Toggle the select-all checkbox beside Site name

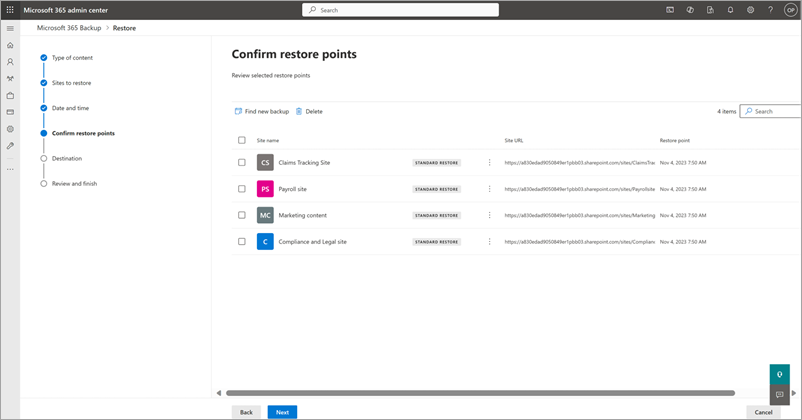[x=242, y=140]
